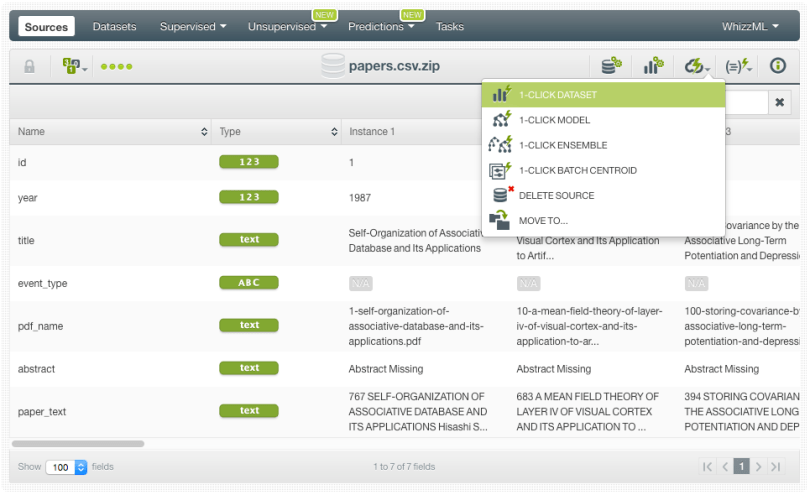Open the WhizzML dropdown

[x=750, y=26]
